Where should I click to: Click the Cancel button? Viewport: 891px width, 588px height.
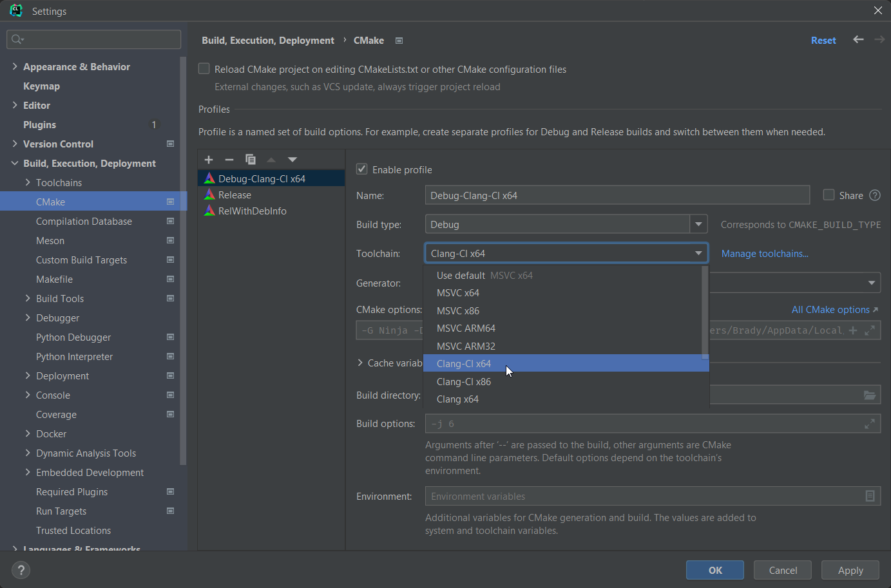tap(783, 570)
